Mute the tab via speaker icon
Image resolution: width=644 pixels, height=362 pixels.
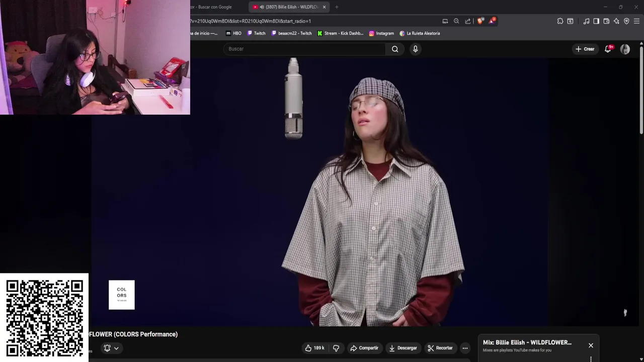[x=262, y=7]
